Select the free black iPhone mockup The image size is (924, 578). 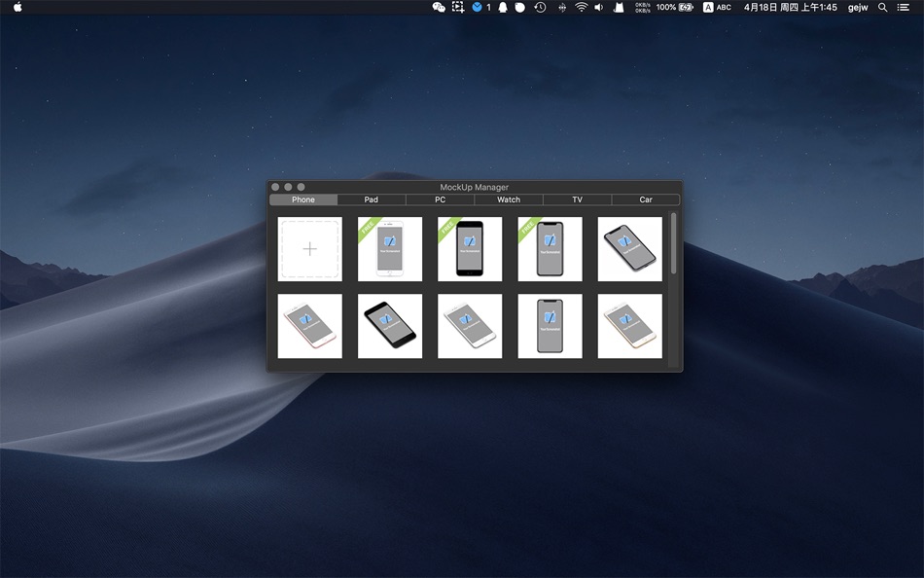point(470,249)
